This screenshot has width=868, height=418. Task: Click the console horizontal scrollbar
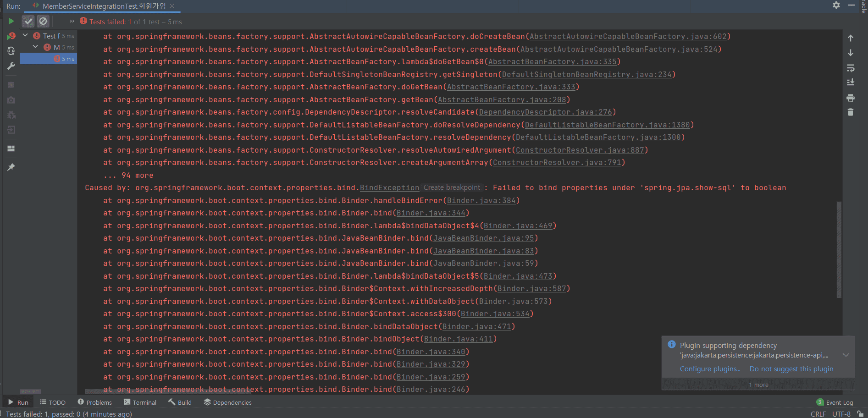167,391
